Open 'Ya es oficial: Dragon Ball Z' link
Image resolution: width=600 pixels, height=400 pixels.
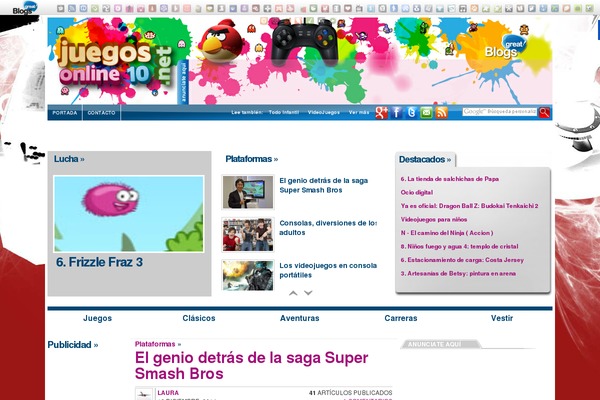pyautogui.click(x=470, y=206)
